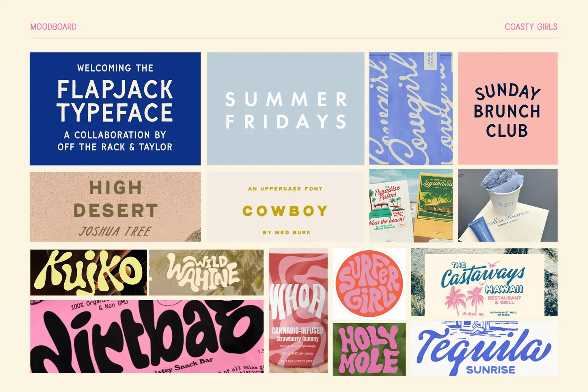Viewport: 588px width, 392px height.
Task: Select the Wild Wahine lettering image
Action: point(206,272)
